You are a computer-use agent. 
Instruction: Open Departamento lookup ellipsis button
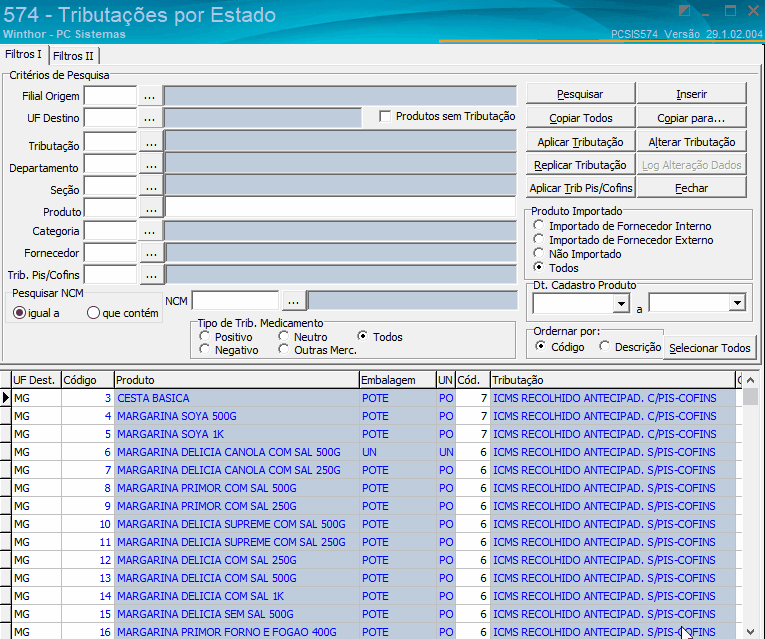tap(151, 166)
